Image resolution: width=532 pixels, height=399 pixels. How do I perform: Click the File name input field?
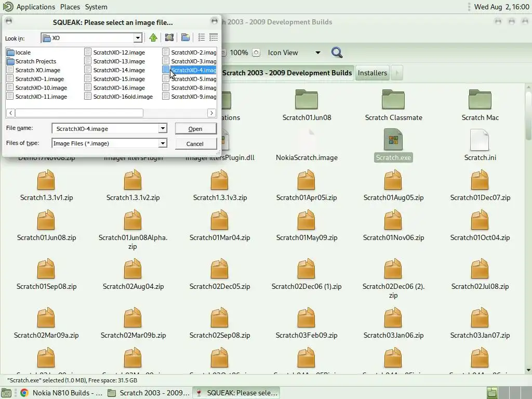tap(105, 129)
